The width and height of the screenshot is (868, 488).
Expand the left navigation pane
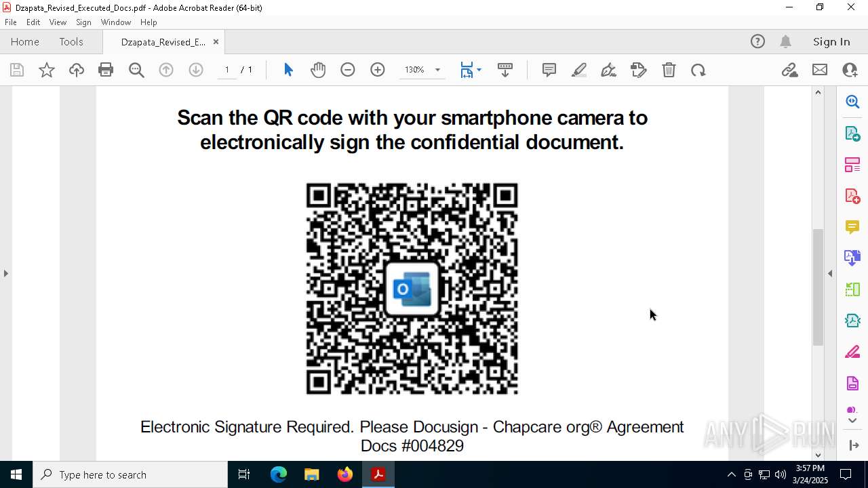[x=5, y=273]
